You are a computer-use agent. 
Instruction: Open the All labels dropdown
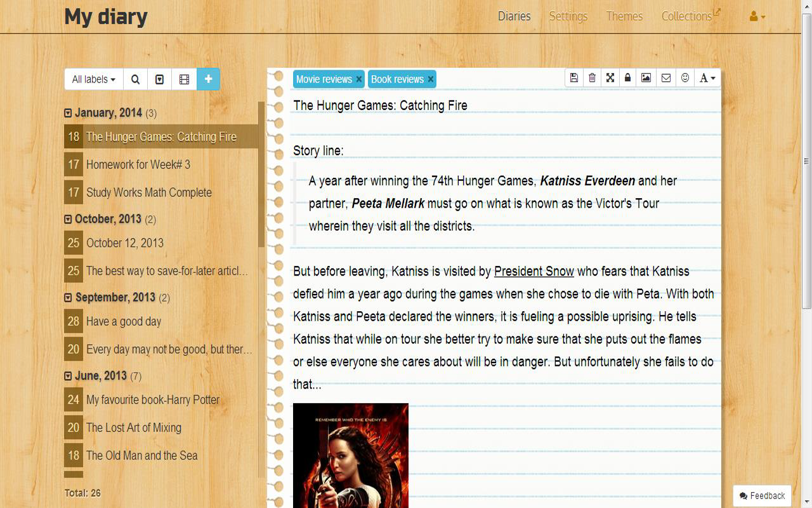93,79
